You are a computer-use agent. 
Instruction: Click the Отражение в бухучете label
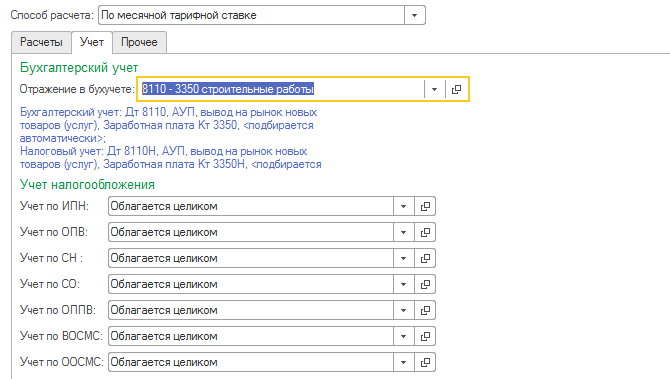(77, 89)
